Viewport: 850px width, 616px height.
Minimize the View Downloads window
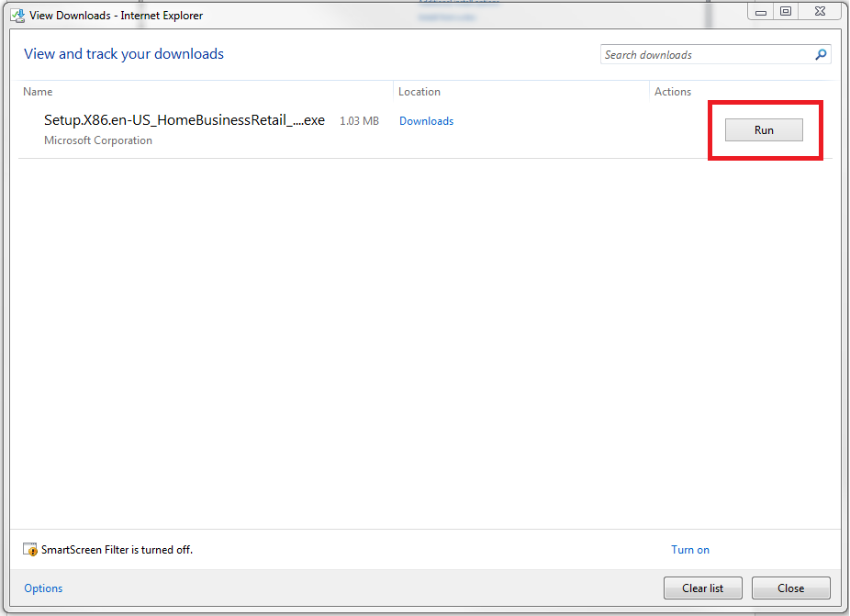coord(761,12)
